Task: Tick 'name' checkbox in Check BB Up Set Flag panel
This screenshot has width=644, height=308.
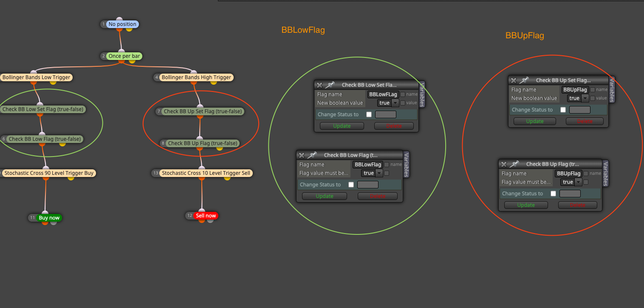Action: point(593,90)
